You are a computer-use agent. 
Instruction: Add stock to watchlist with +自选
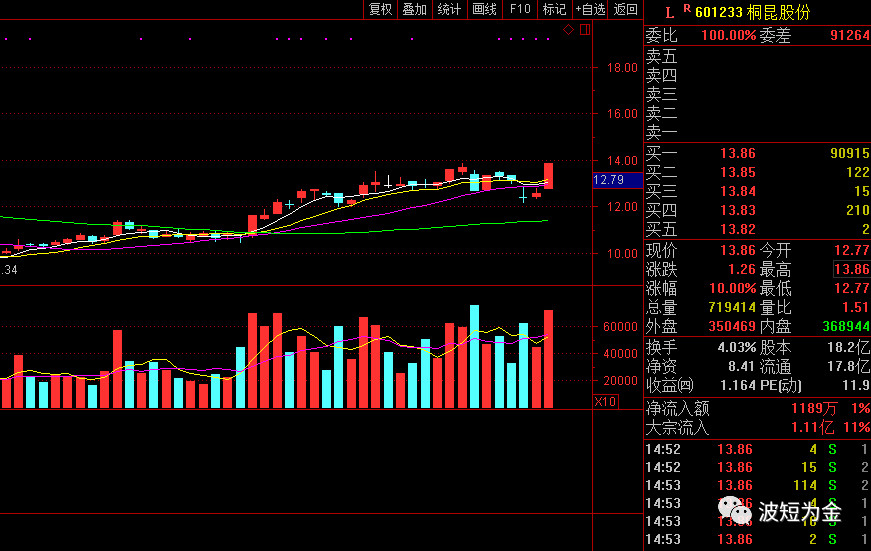[590, 9]
